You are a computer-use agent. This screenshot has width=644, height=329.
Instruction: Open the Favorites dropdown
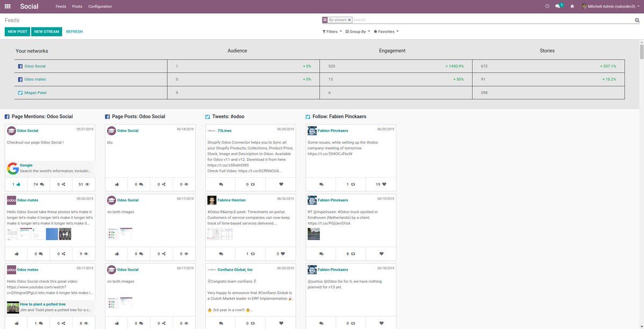point(386,32)
